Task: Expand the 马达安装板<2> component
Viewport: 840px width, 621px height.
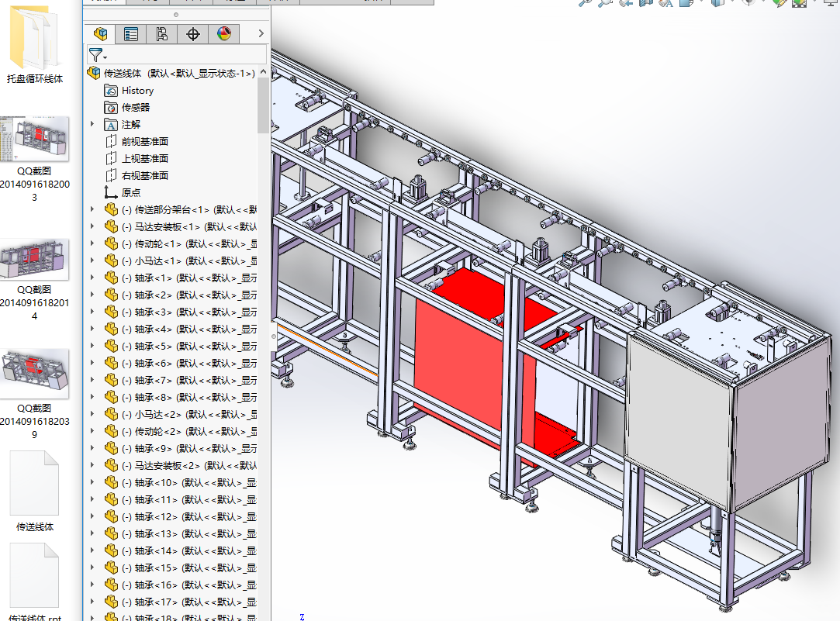Action: [92, 465]
